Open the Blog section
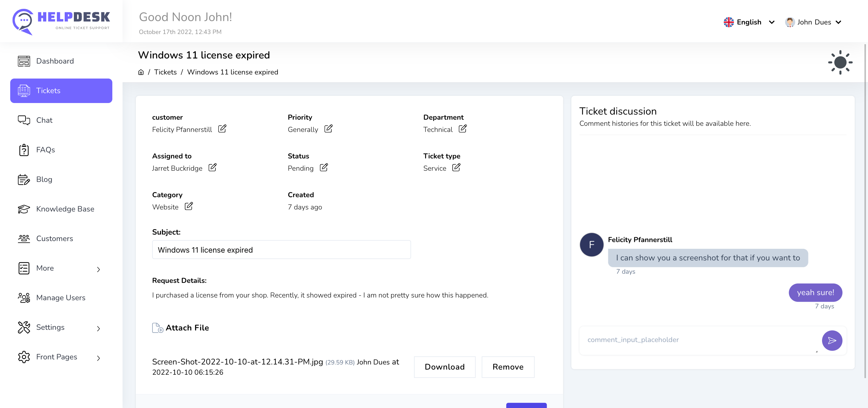The image size is (868, 408). [x=61, y=180]
